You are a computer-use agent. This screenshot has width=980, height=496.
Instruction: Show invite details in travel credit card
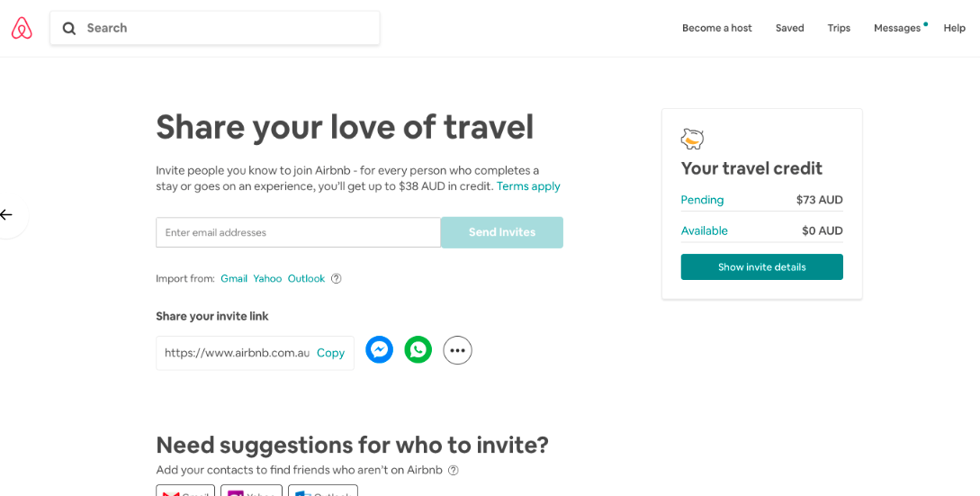coord(762,267)
